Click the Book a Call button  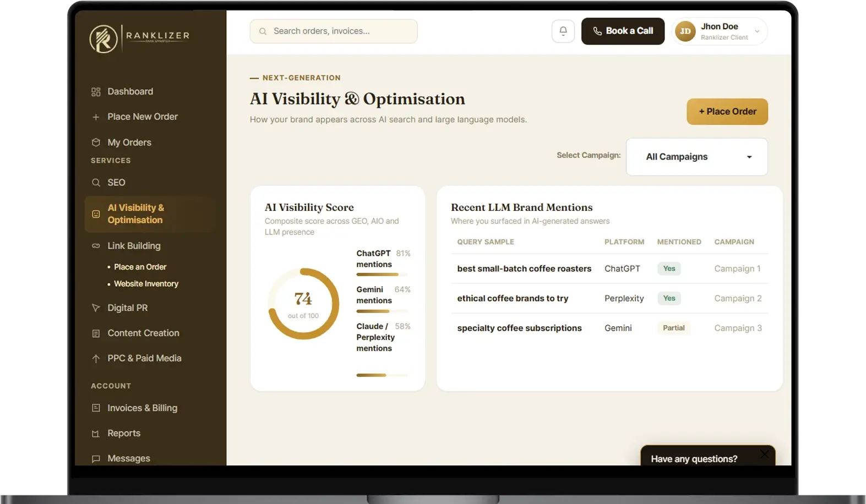623,31
